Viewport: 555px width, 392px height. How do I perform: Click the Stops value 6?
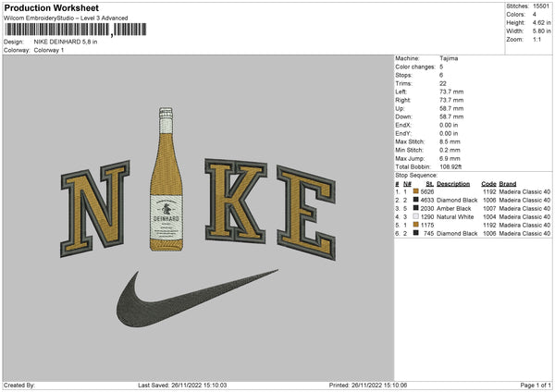pyautogui.click(x=441, y=75)
